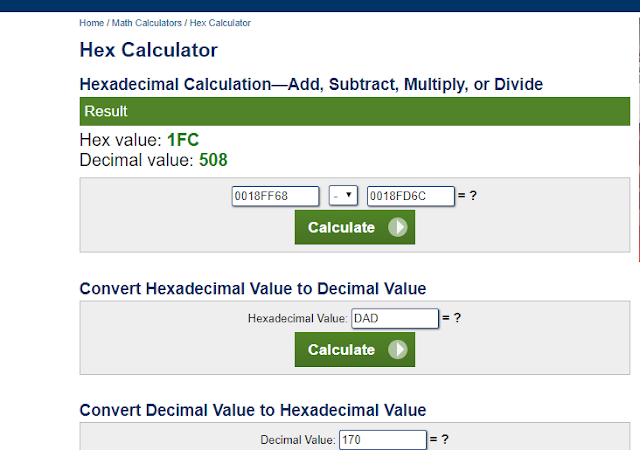Viewport: 640px width, 450px height.
Task: Open the minus operator dropdown
Action: pyautogui.click(x=343, y=196)
